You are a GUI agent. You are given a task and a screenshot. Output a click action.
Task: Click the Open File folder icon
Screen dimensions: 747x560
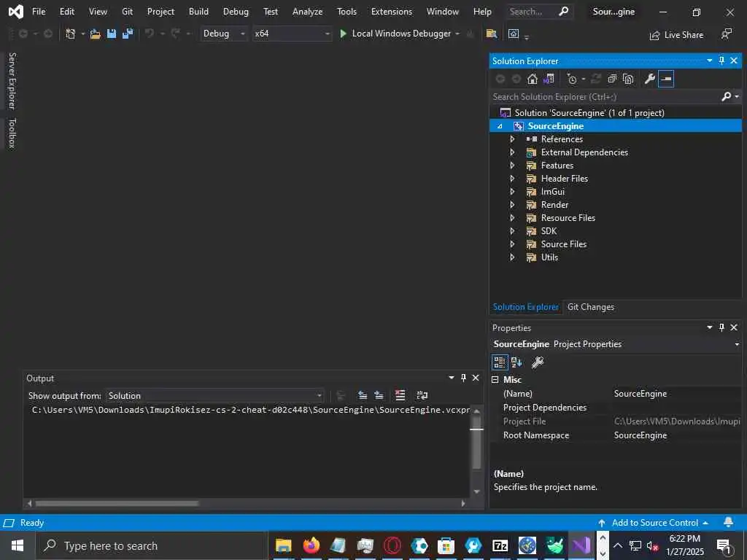(96, 34)
